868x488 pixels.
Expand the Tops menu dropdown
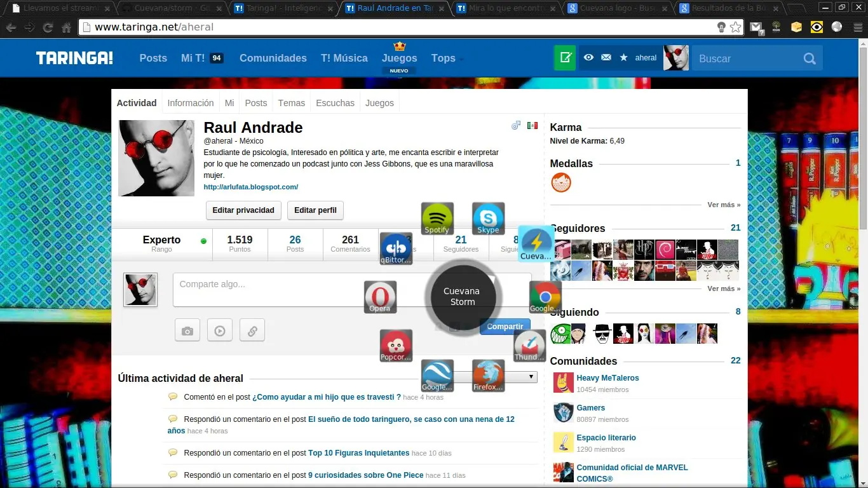coord(447,58)
